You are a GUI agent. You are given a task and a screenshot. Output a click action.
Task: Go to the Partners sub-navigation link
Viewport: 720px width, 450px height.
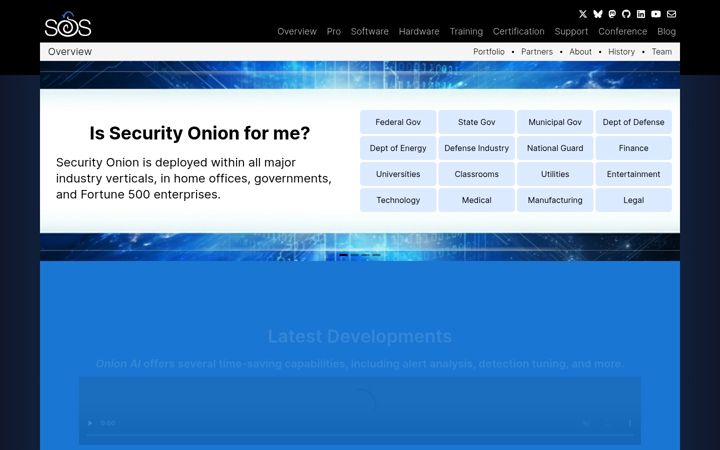coord(537,52)
